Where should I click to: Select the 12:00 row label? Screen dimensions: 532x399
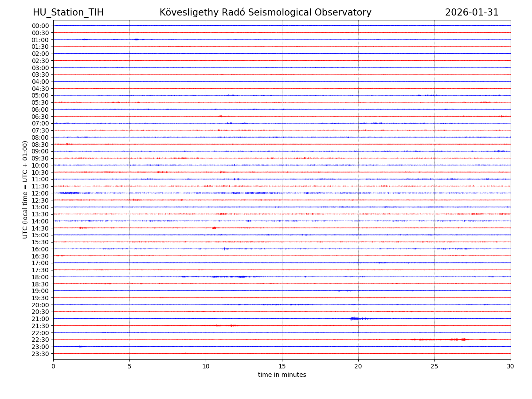pyautogui.click(x=40, y=193)
